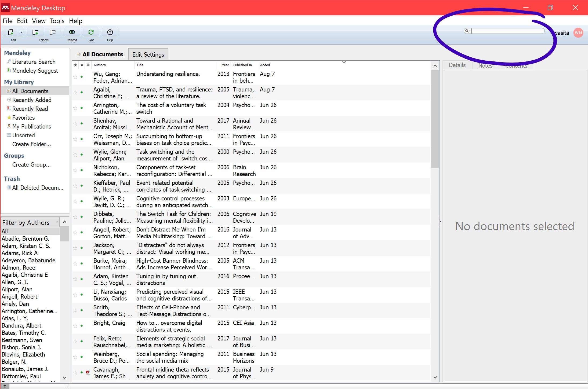This screenshot has width=588, height=389.
Task: Open the Help menu
Action: click(75, 21)
